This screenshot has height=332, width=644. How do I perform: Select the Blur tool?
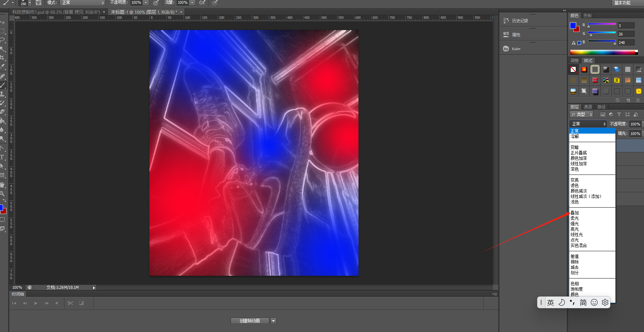(3, 130)
